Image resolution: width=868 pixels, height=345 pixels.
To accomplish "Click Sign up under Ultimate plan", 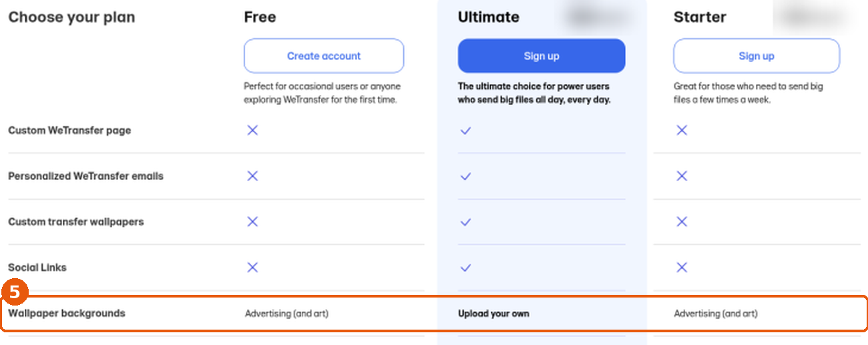I will (541, 56).
